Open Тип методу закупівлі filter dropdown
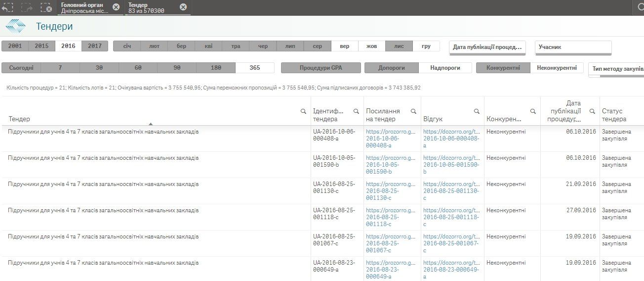The image size is (644, 281). click(x=617, y=69)
